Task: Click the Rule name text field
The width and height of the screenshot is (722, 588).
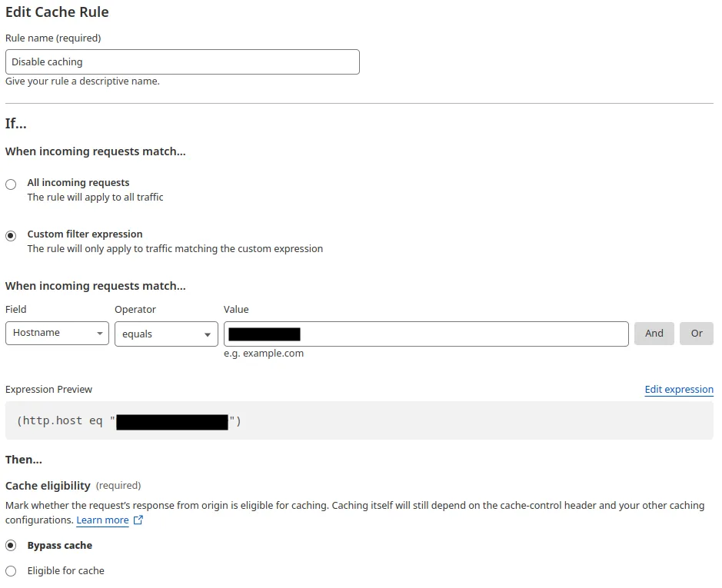Action: pyautogui.click(x=182, y=61)
